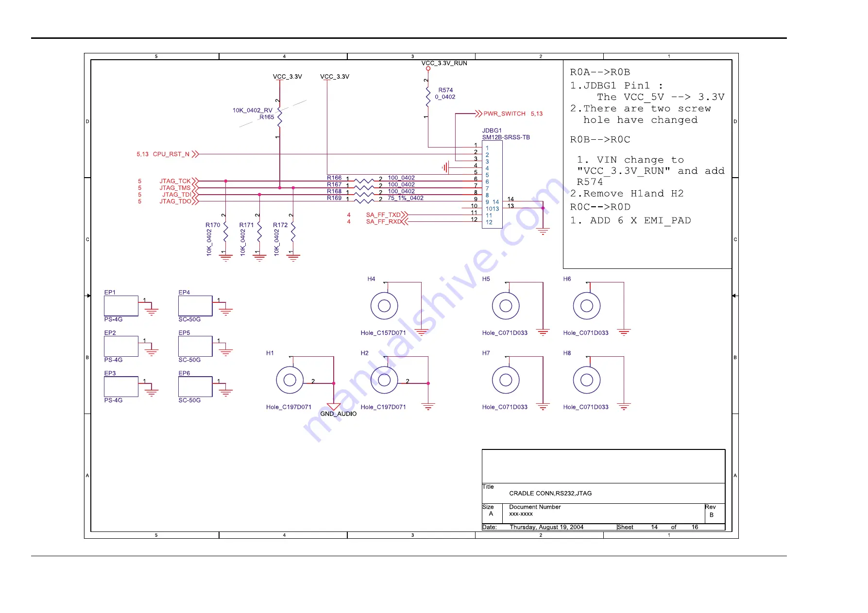Select the 10K_0402_RV value text
The height and width of the screenshot is (613, 868).
pos(253,110)
